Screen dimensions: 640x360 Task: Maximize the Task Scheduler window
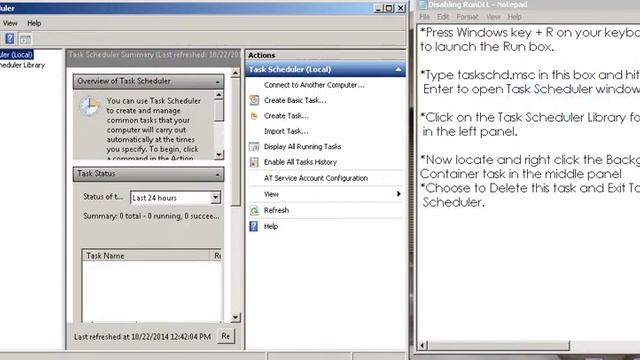click(389, 8)
